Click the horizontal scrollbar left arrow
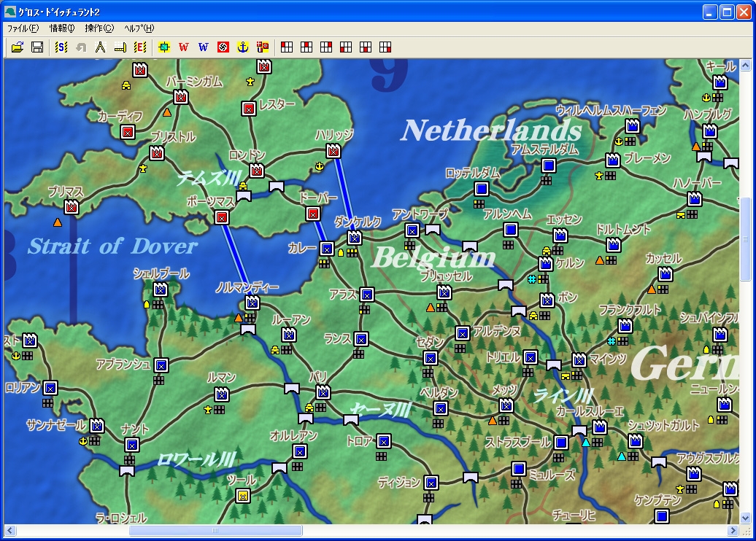Viewport: 756px width, 541px height. (10, 530)
